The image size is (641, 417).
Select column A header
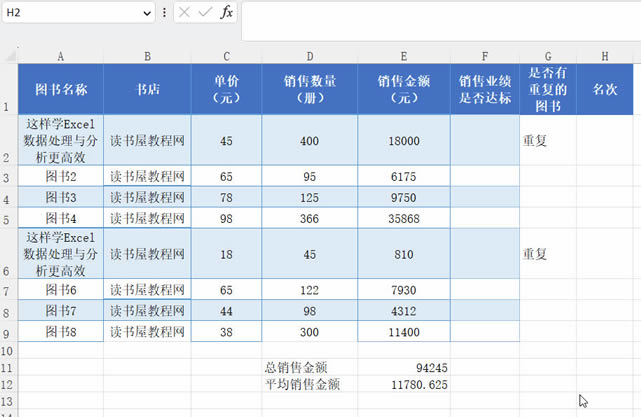click(x=60, y=57)
